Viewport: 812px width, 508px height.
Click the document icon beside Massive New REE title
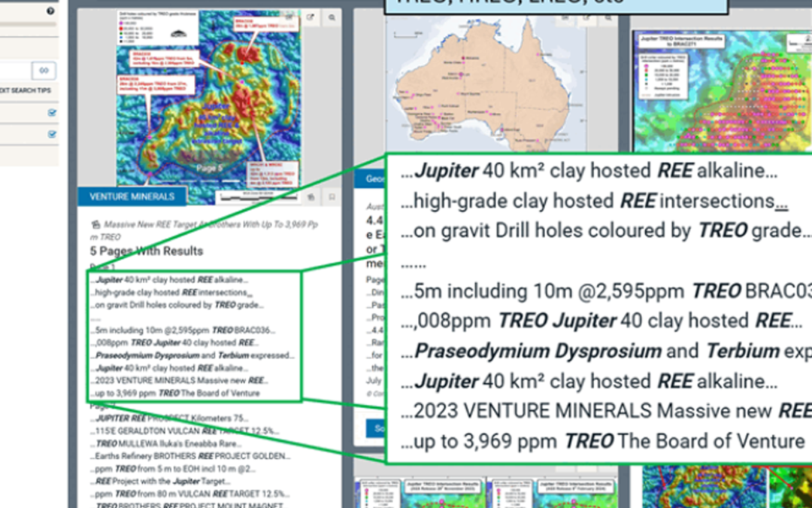click(95, 224)
